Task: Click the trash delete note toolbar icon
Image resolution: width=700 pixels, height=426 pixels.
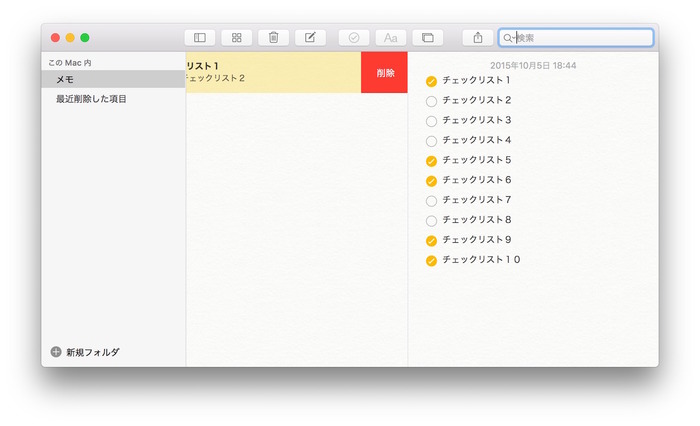Action: [273, 38]
